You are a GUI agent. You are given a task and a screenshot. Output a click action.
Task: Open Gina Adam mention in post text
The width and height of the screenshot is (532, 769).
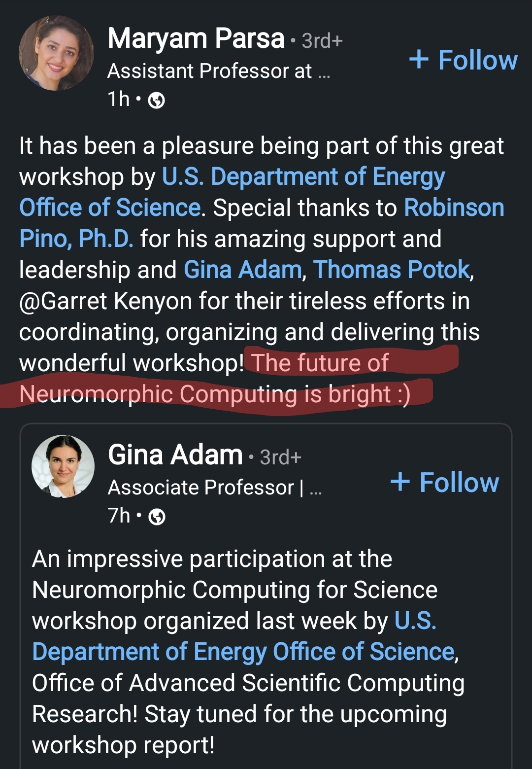click(243, 270)
